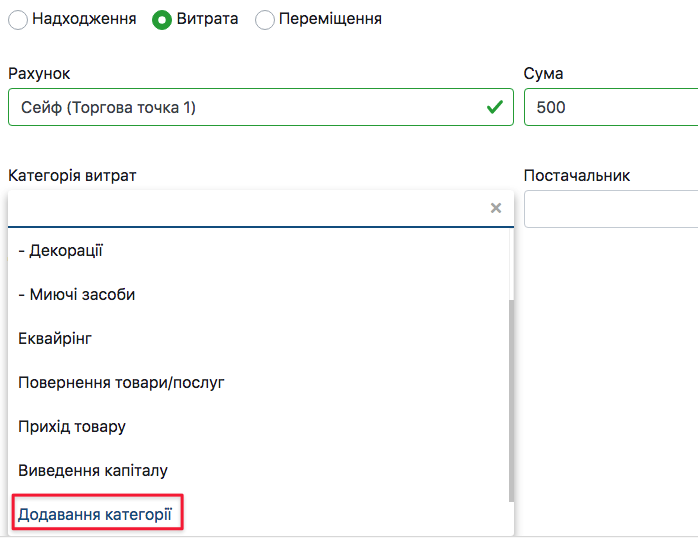Focus the Категорія витрат search box
The image size is (698, 538).
[245, 209]
